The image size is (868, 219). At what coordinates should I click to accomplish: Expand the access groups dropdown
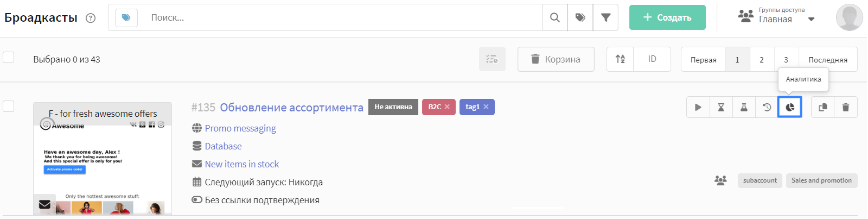pos(811,19)
